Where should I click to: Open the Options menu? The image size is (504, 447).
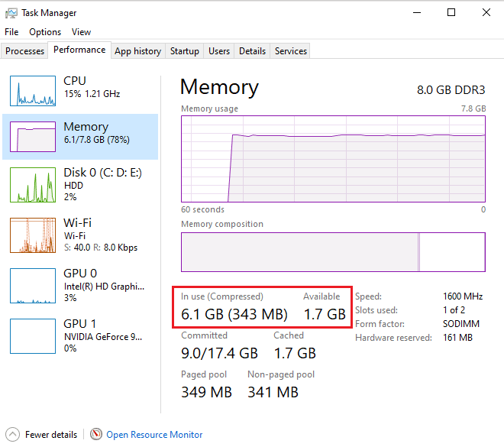click(x=45, y=32)
